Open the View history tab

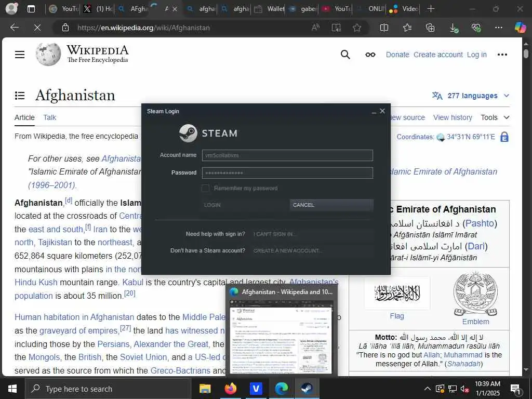453,117
